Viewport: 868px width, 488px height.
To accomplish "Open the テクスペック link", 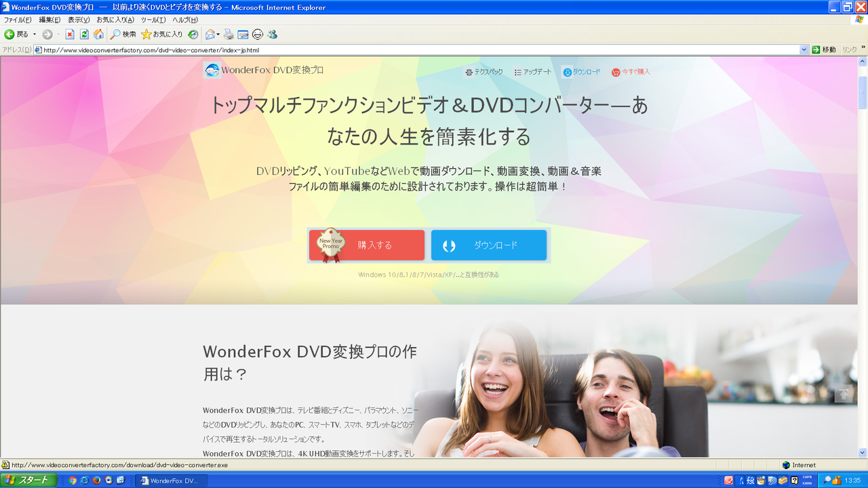I will tap(489, 72).
